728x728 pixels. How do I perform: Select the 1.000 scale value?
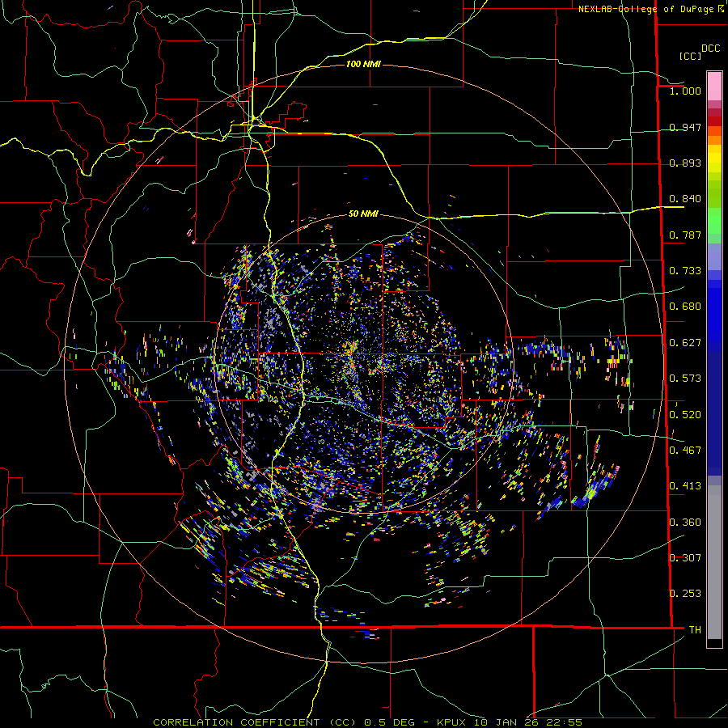click(x=685, y=91)
